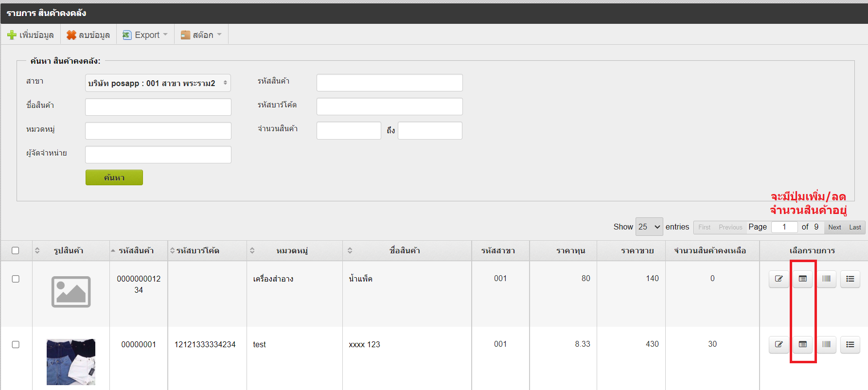Toggle the select-all checkbox in table header
This screenshot has height=390, width=868.
point(16,250)
